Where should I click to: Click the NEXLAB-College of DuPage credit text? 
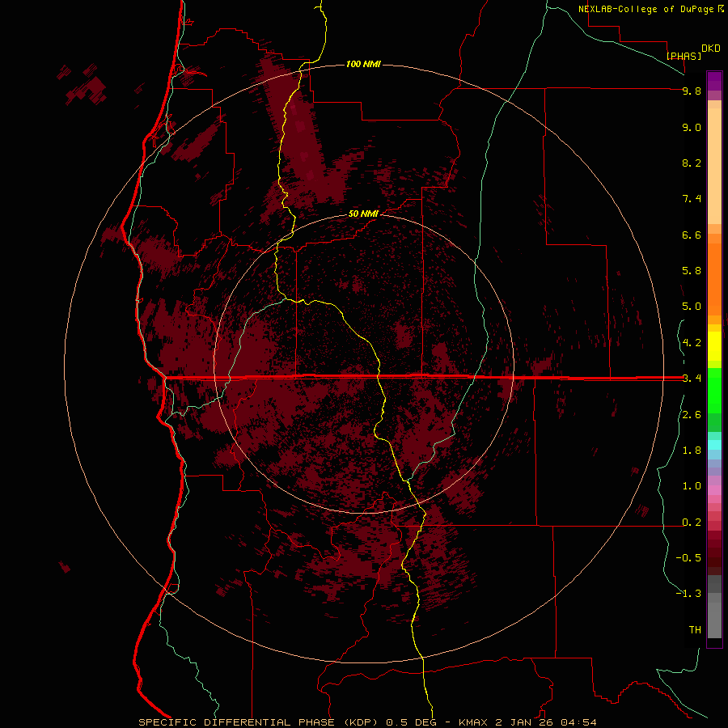click(x=645, y=9)
